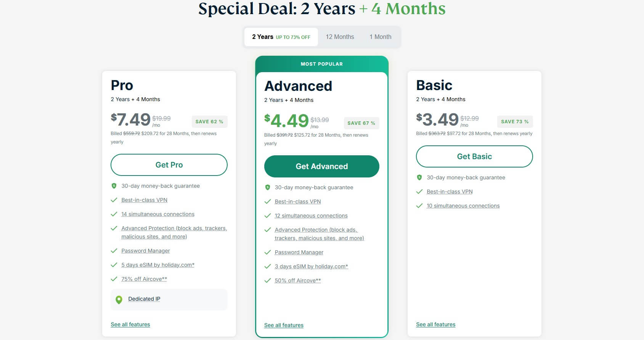Click the Get Advanced button
This screenshot has height=340, width=644.
[x=321, y=166]
